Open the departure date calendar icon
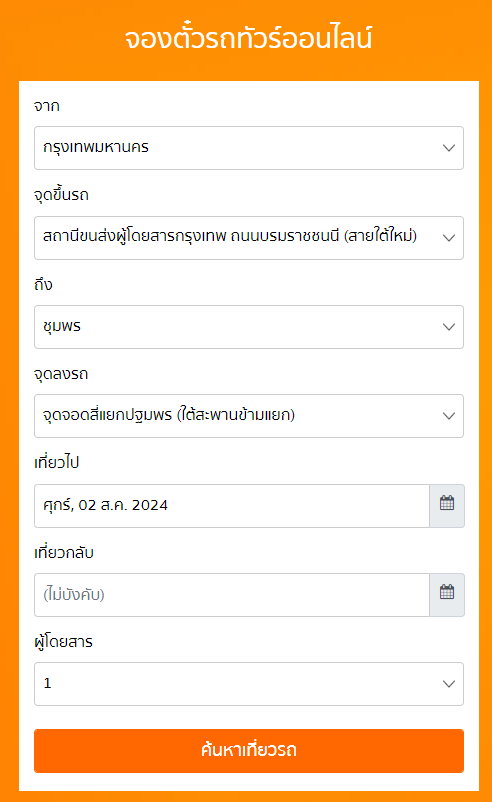The image size is (492, 802). point(447,506)
